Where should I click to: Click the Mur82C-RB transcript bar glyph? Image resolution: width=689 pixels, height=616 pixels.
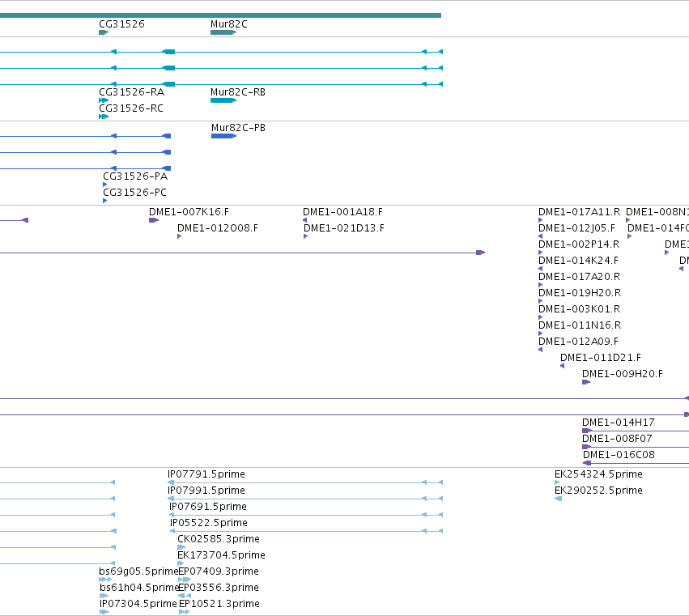click(223, 100)
